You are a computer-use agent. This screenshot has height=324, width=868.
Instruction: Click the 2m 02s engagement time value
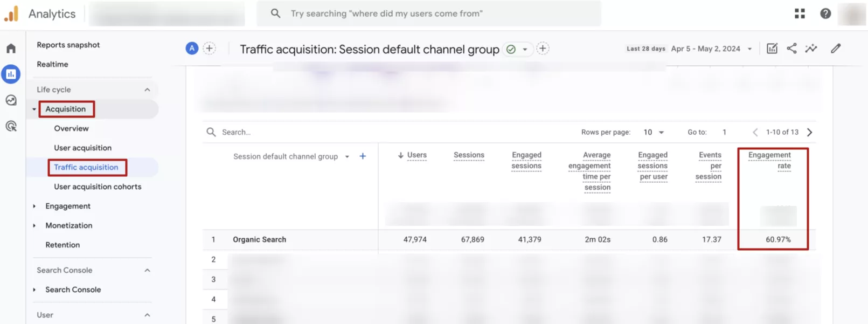(598, 239)
